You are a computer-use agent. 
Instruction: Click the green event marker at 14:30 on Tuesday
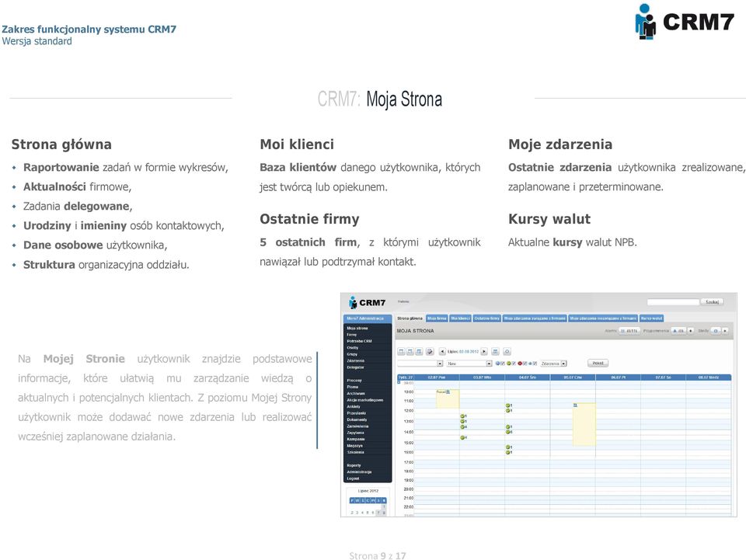pyautogui.click(x=463, y=437)
